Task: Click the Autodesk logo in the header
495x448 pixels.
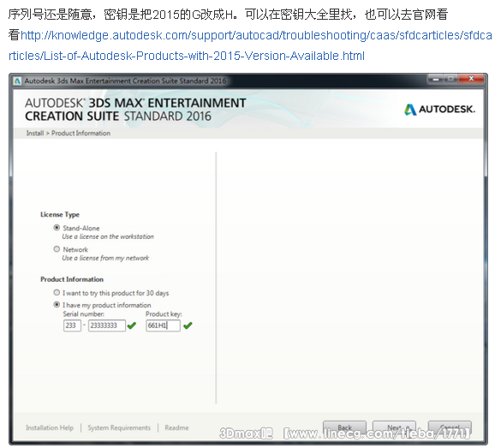Action: (439, 110)
